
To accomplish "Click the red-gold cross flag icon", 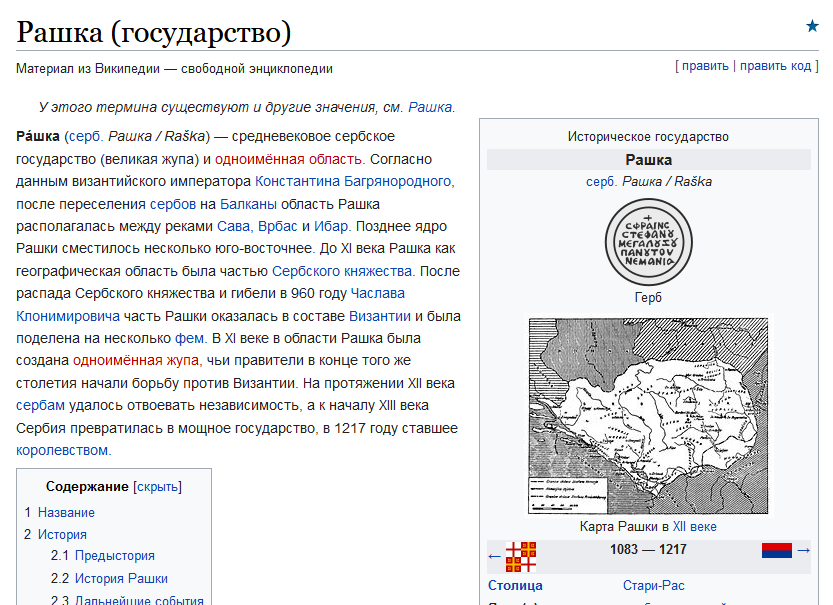I will coord(521,557).
